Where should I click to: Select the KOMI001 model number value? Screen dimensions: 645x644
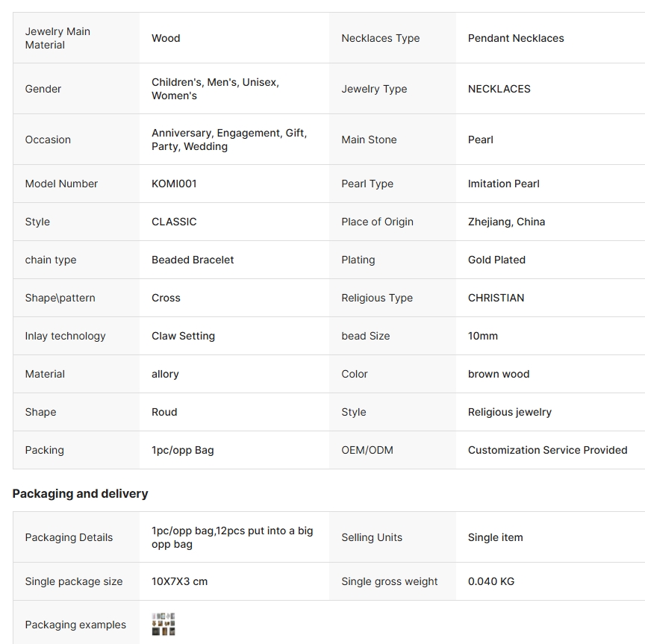[174, 184]
